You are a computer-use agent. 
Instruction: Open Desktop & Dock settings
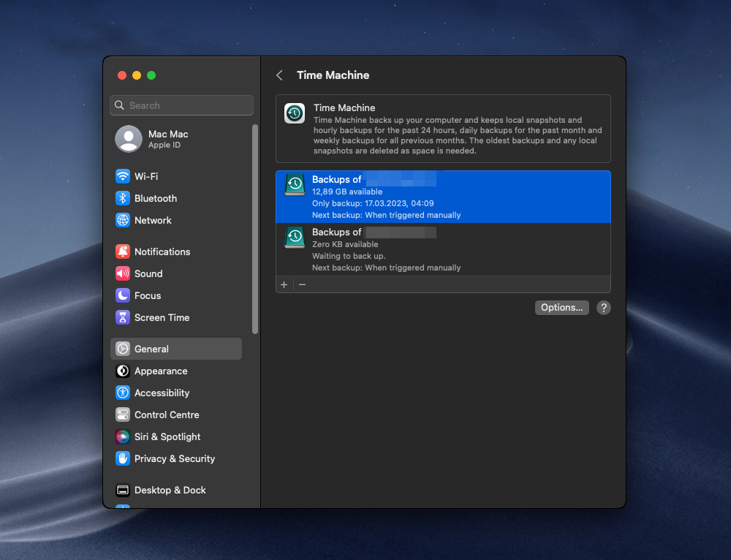[176, 490]
